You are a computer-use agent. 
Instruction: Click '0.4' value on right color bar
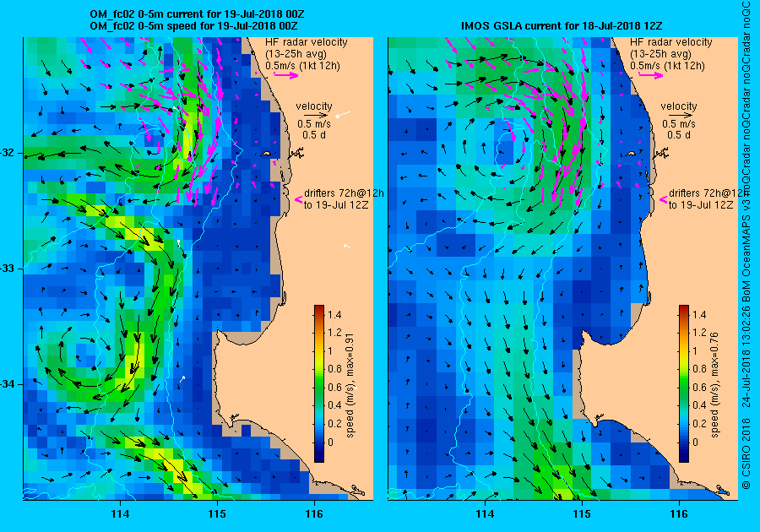[x=699, y=405]
